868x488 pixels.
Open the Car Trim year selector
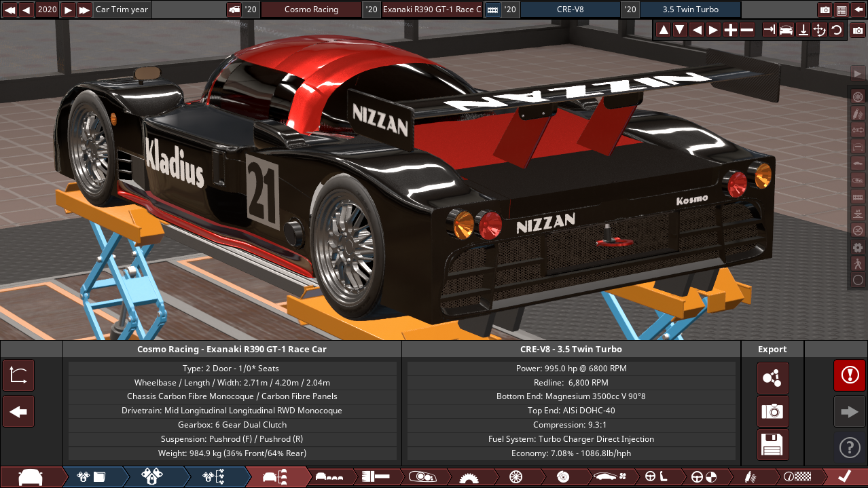[x=122, y=10]
